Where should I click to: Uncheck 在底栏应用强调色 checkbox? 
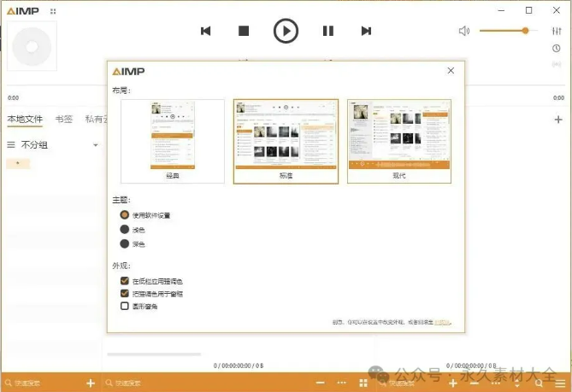[125, 280]
